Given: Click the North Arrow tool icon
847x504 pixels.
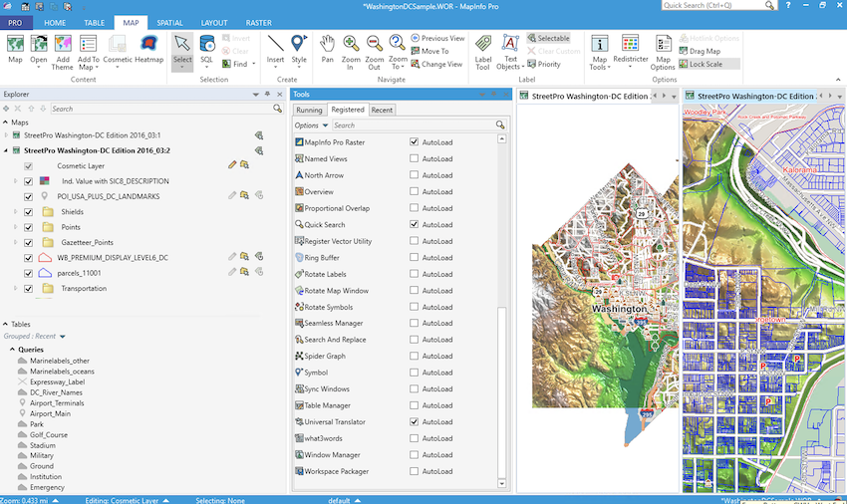Looking at the screenshot, I should click(299, 175).
